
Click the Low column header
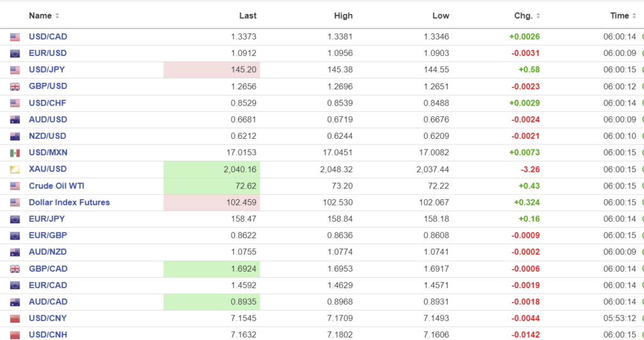[441, 16]
